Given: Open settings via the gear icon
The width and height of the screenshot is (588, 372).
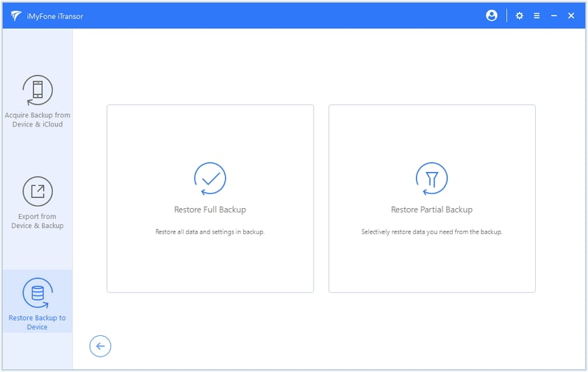Looking at the screenshot, I should (520, 15).
